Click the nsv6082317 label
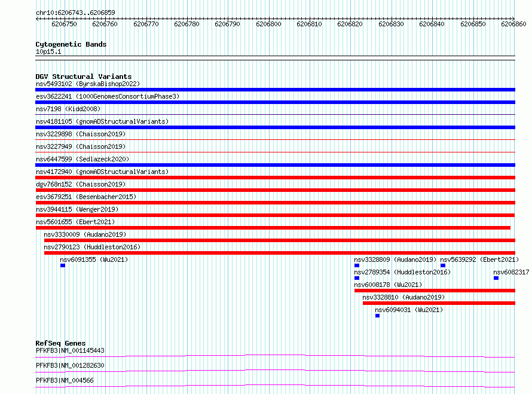The image size is (532, 394). point(511,272)
